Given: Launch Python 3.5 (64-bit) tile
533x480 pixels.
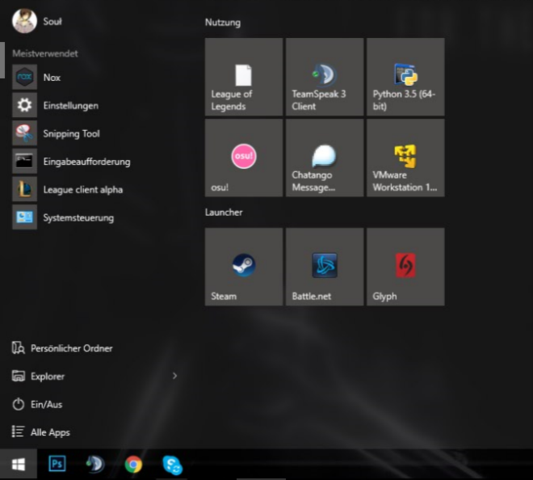Looking at the screenshot, I should pyautogui.click(x=406, y=77).
